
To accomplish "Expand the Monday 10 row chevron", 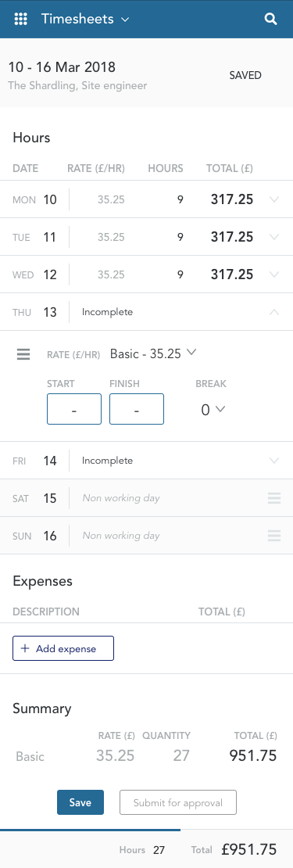I will click(273, 199).
